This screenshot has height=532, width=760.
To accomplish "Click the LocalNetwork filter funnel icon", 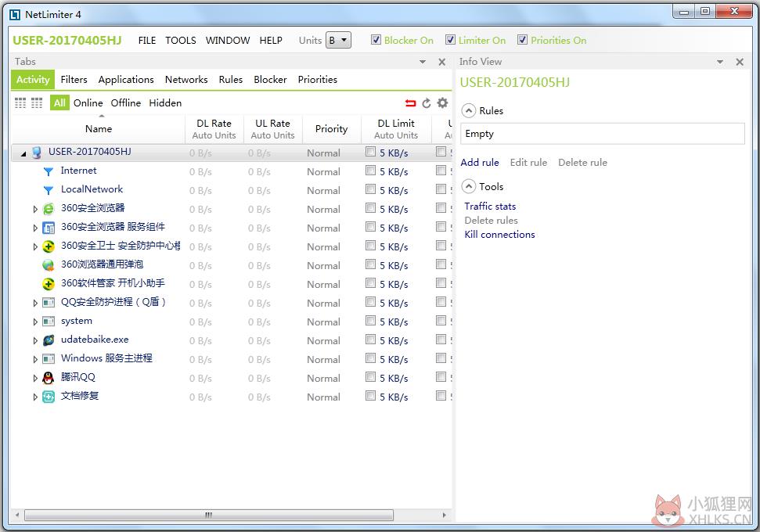I will click(48, 190).
